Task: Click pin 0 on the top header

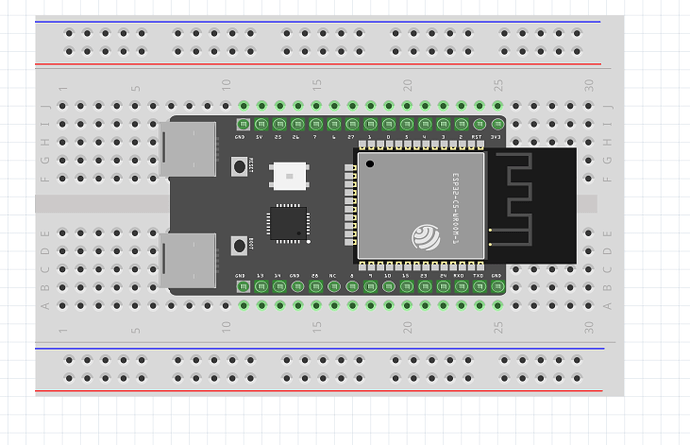Action: pos(389,125)
